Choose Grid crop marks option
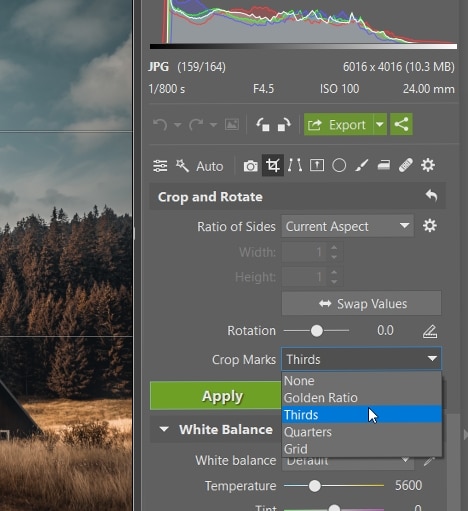 click(x=362, y=449)
